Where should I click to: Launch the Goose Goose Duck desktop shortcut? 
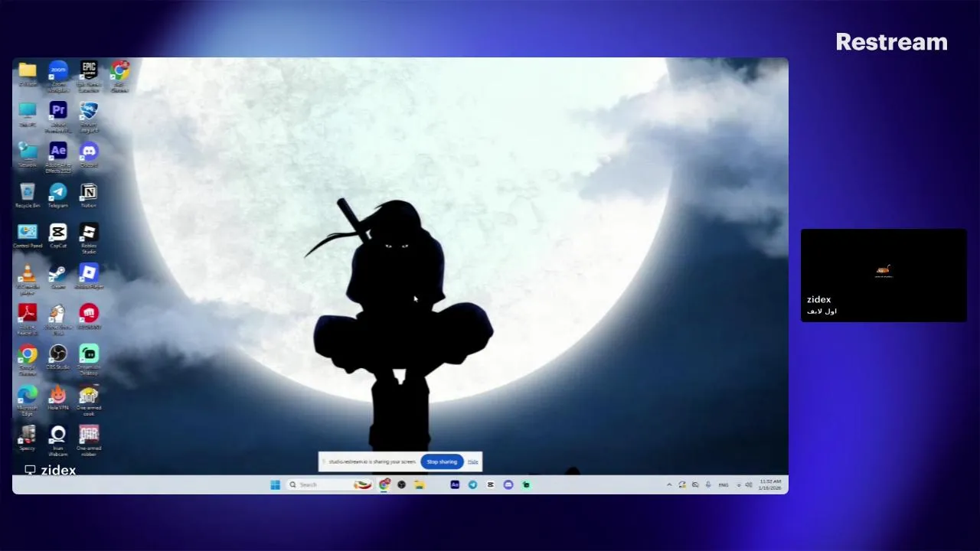(x=58, y=319)
